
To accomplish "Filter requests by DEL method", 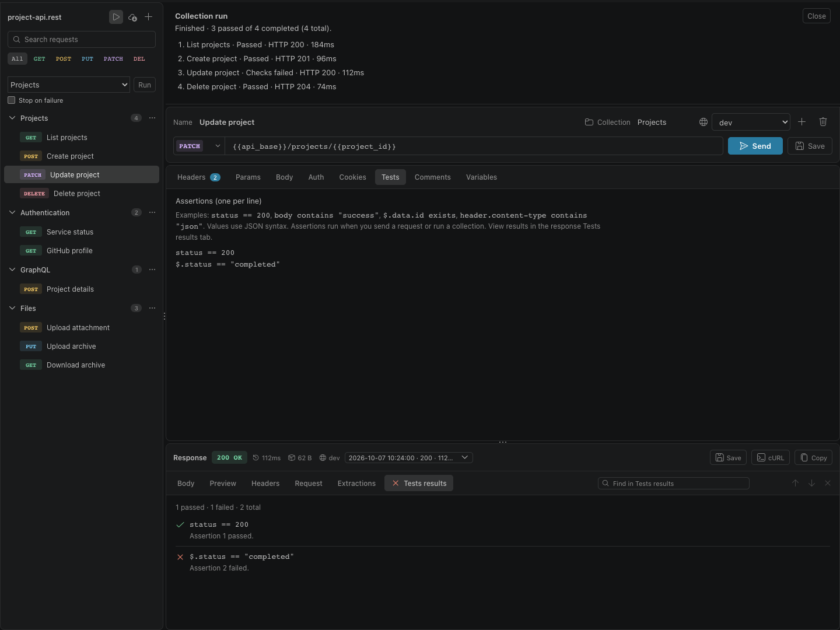I will (139, 59).
